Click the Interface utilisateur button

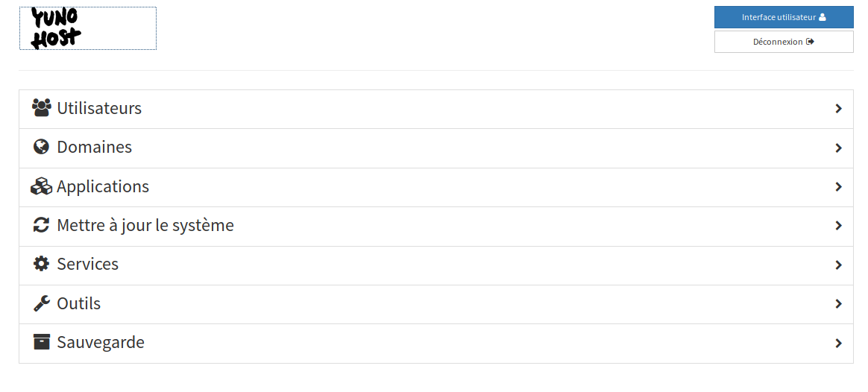[784, 17]
